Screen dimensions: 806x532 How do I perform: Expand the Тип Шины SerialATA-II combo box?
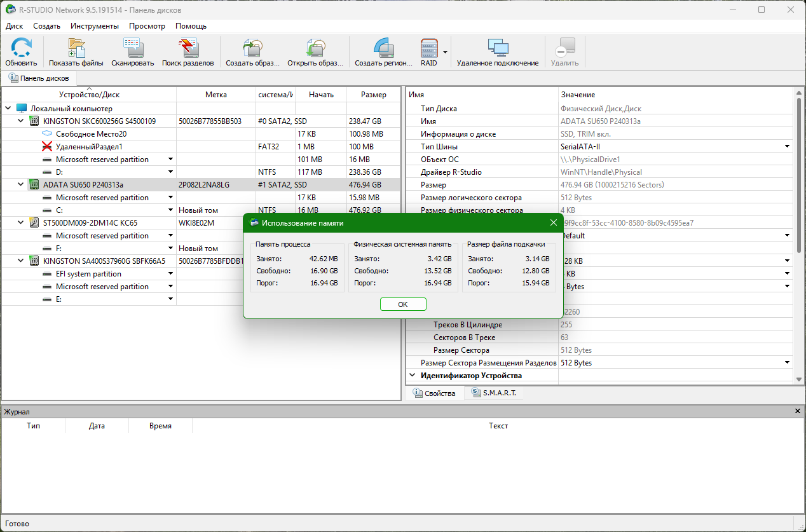pos(788,147)
